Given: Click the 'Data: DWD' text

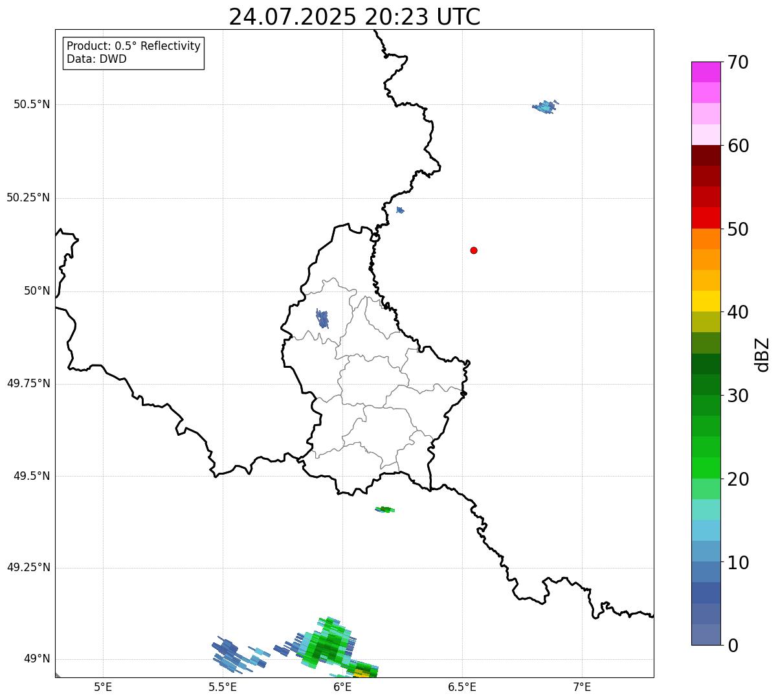Looking at the screenshot, I should pos(97,60).
